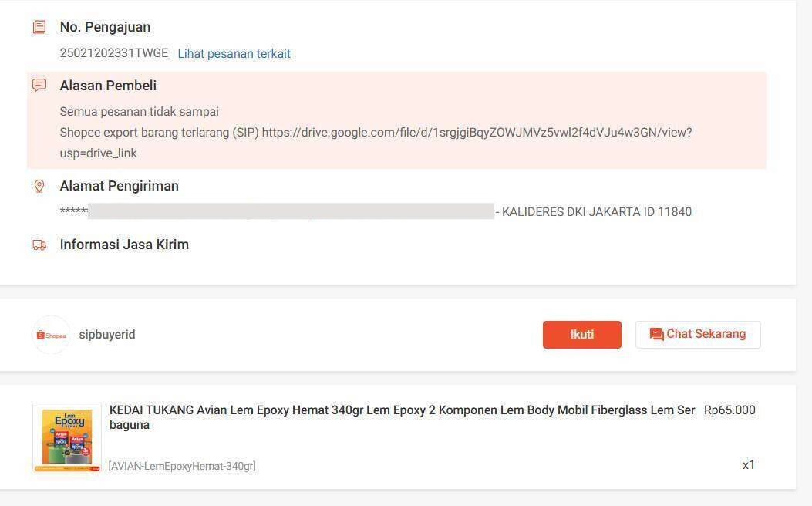
Task: Click the Alamat Pengiriman location pin icon
Action: 39,186
